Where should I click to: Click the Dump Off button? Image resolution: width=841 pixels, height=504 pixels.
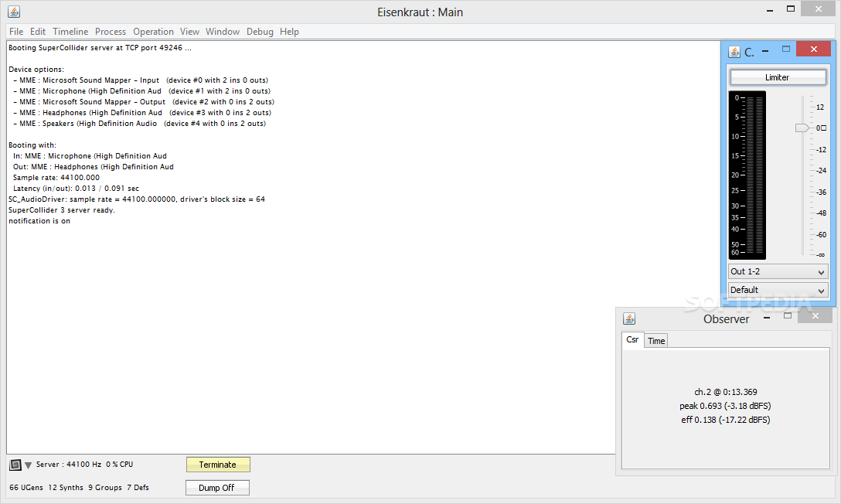coord(216,488)
